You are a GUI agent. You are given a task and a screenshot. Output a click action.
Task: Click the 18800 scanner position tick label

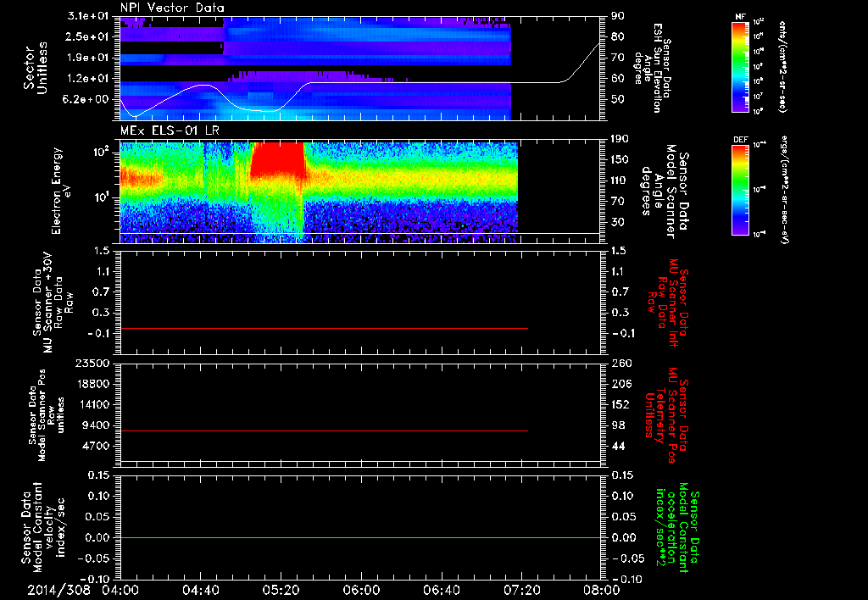point(93,384)
